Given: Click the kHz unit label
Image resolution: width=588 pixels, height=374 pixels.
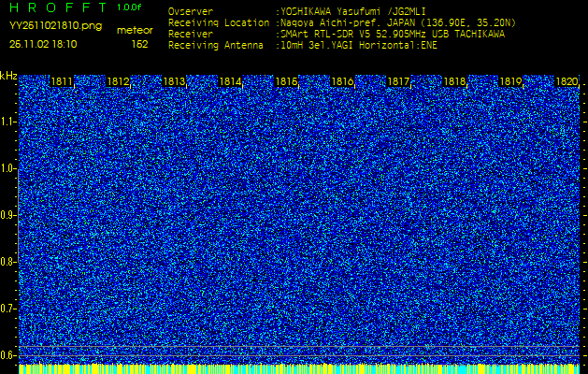Looking at the screenshot, I should (8, 76).
